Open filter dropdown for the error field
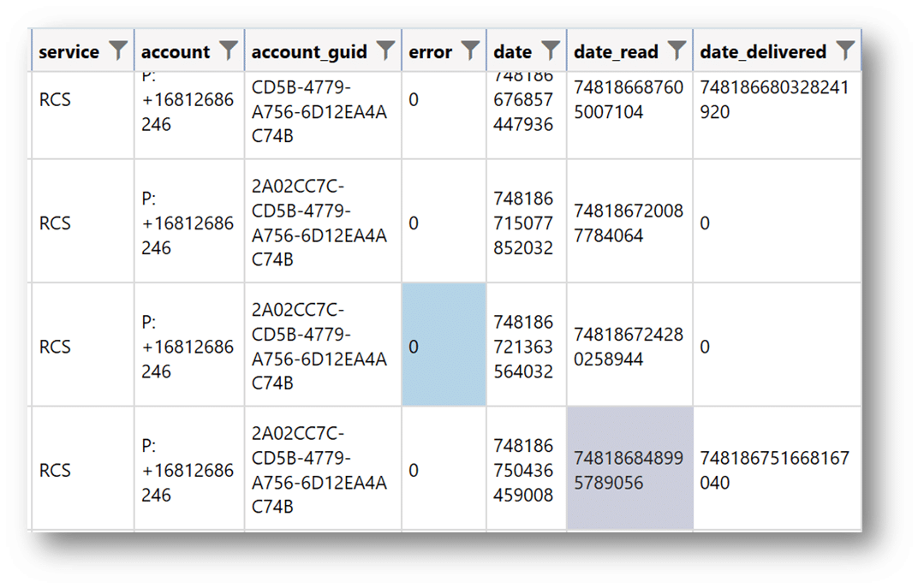Screen dimensions: 918x588 [x=470, y=50]
